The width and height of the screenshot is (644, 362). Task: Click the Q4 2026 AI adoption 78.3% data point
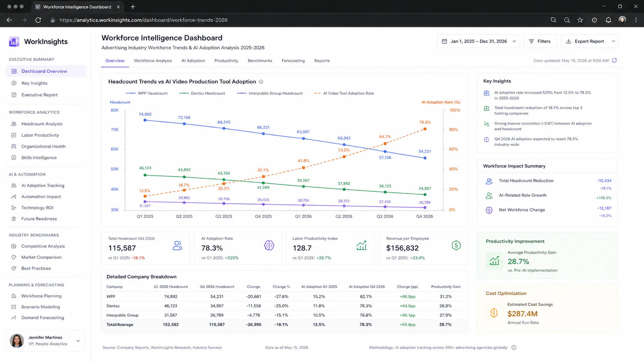(425, 129)
